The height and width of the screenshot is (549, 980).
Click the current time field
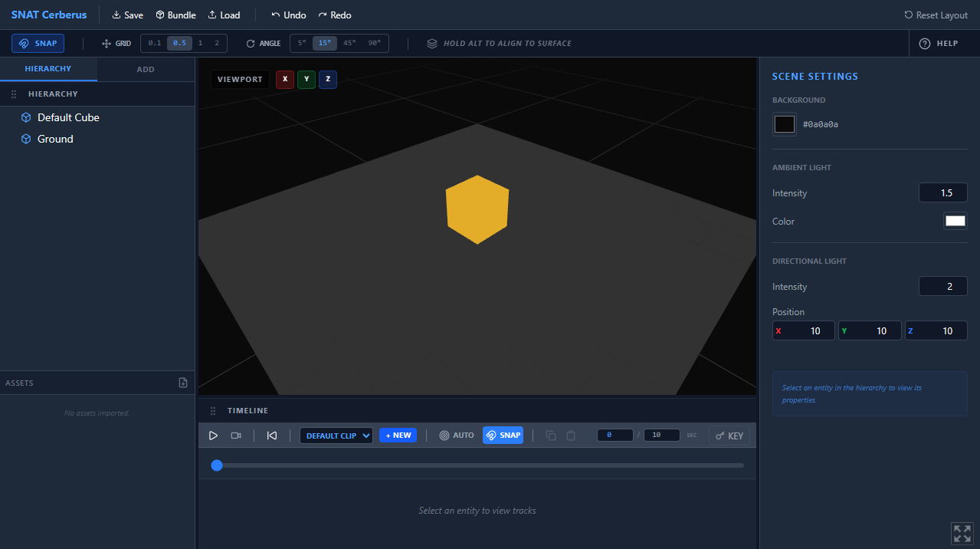(615, 435)
